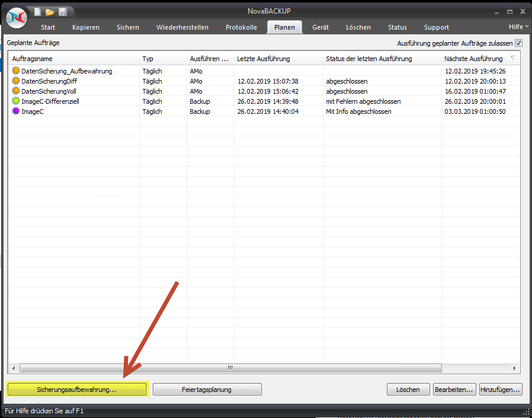The width and height of the screenshot is (532, 418).
Task: Toggle 'Ausführung geplanter Aufträge zulassen' checkbox
Action: [x=518, y=43]
